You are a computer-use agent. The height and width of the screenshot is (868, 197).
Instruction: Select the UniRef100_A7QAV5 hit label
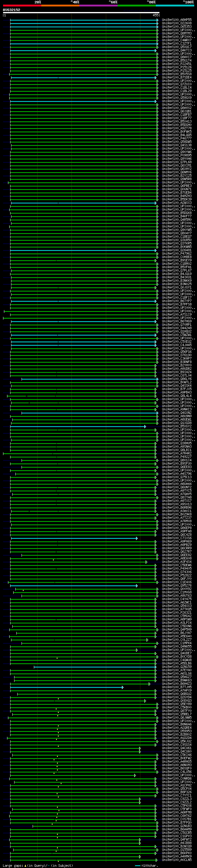[x=177, y=494]
